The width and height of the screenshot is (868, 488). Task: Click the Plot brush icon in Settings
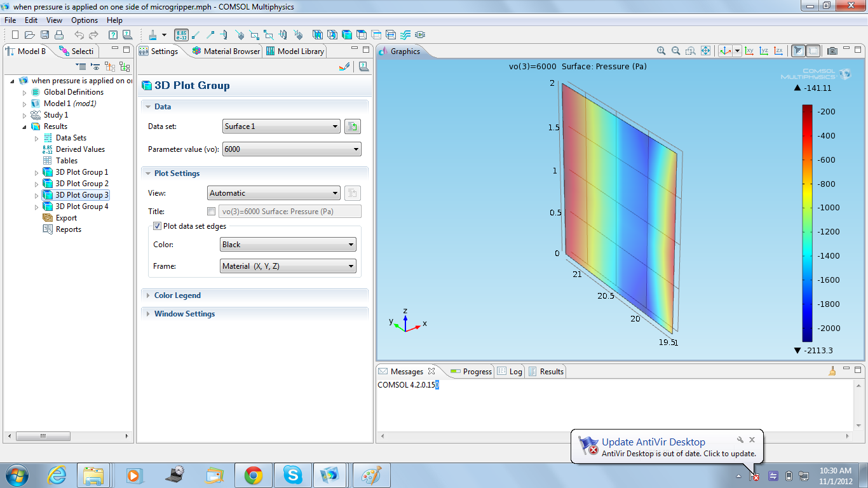344,66
